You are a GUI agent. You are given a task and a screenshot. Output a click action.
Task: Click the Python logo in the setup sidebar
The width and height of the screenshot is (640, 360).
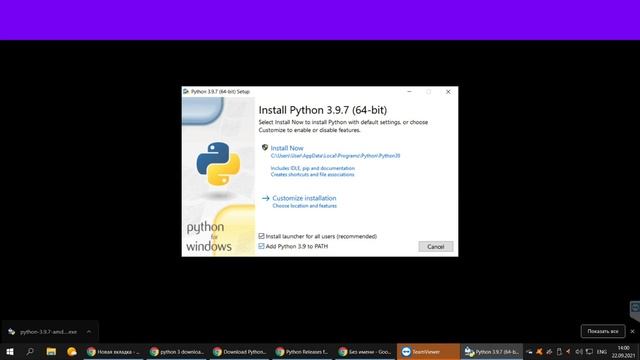pos(218,164)
